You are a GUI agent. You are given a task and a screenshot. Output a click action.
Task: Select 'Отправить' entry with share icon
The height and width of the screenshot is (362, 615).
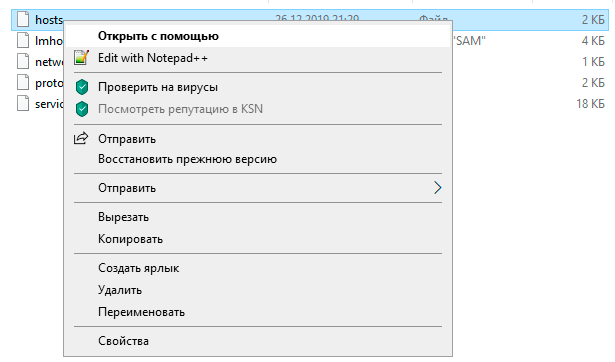258,139
